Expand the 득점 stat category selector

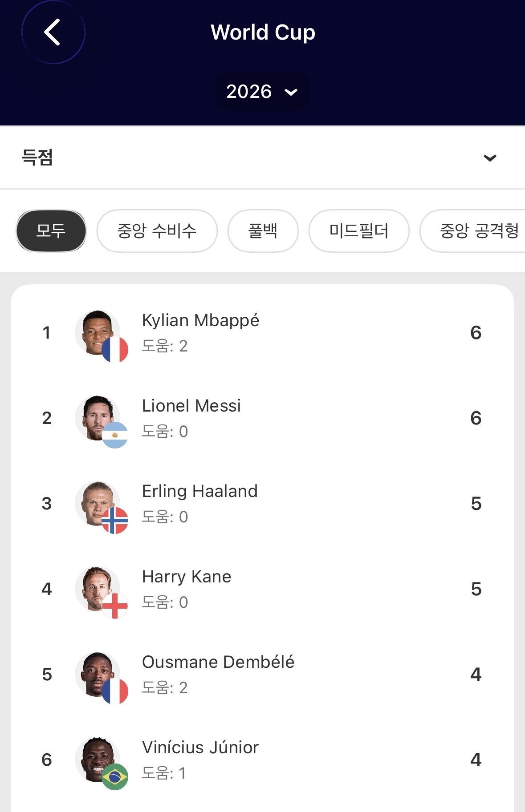click(x=262, y=158)
